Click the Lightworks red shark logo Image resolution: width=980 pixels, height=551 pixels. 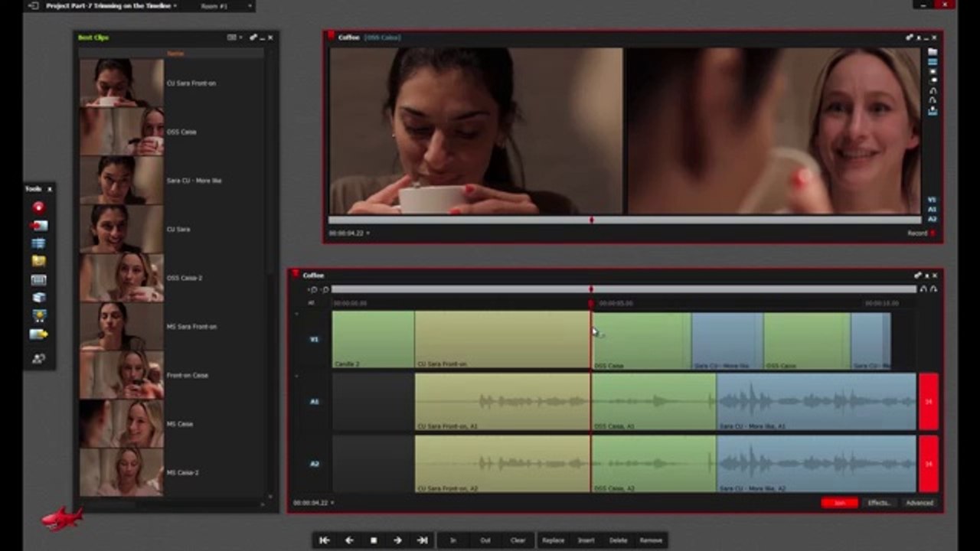62,519
